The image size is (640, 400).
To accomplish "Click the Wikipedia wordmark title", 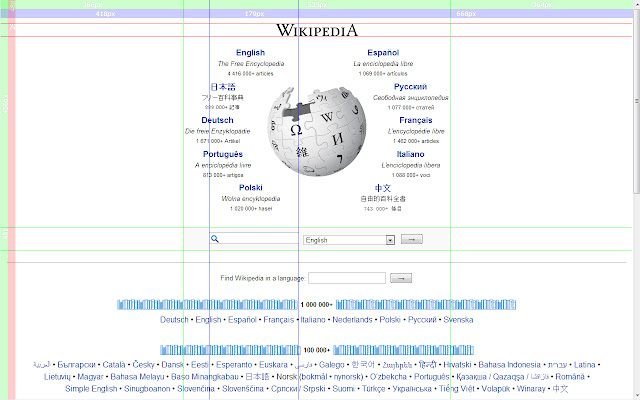I will click(x=317, y=30).
